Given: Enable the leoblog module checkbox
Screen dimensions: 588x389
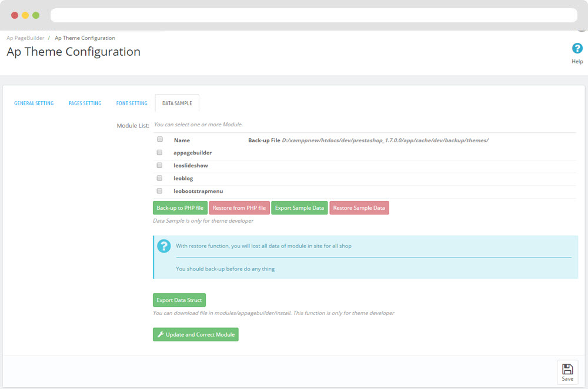Looking at the screenshot, I should [x=160, y=178].
